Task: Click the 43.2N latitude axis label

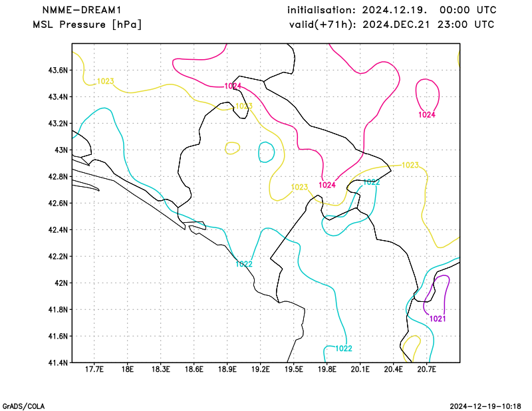Action: [x=58, y=123]
